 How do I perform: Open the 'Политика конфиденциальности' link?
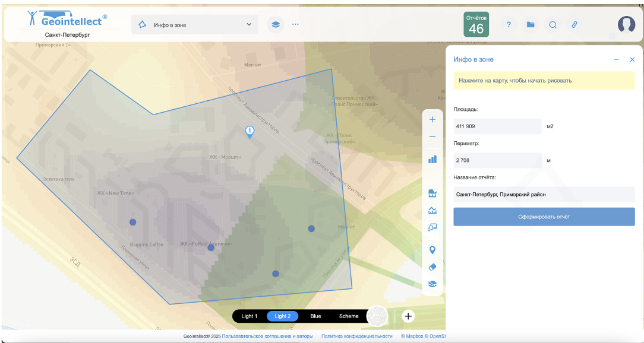356,336
